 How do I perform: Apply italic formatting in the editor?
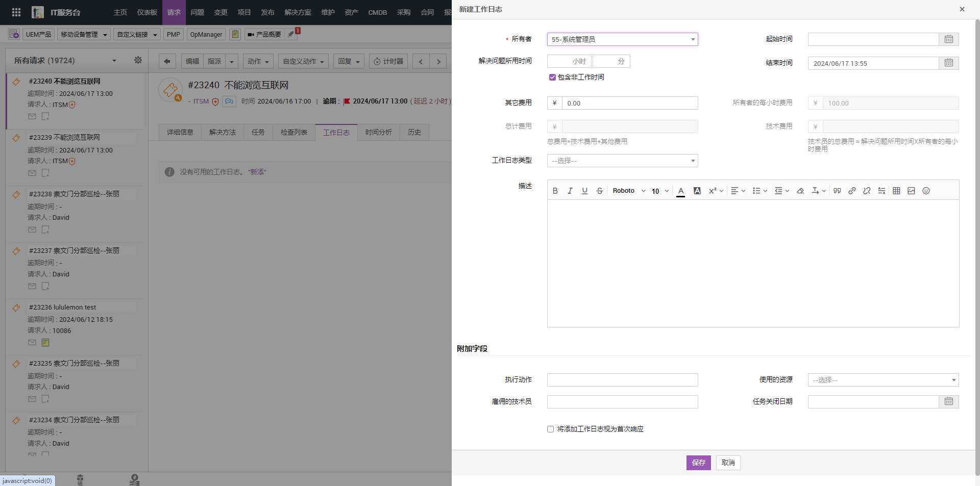570,191
